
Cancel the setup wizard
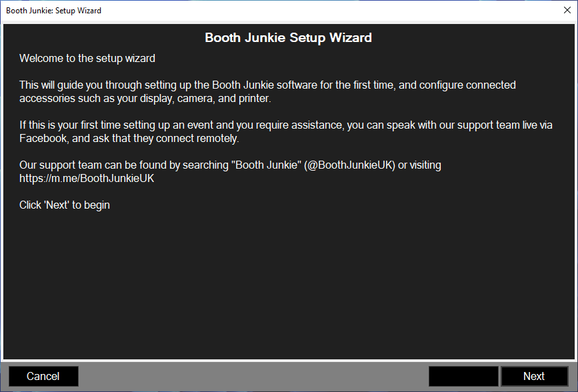coord(43,376)
